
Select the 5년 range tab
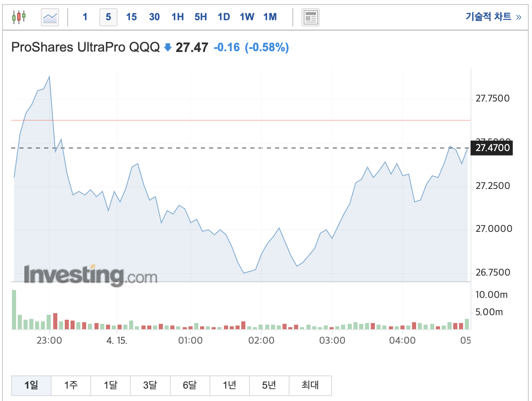point(269,385)
